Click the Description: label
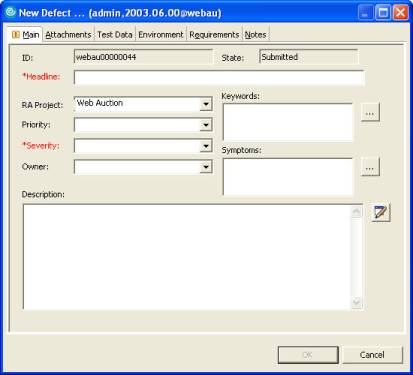This screenshot has height=375, width=413. 43,194
